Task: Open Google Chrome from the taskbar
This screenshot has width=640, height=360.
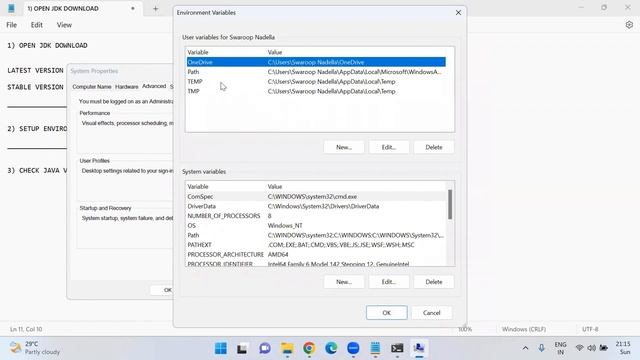Action: coord(309,348)
